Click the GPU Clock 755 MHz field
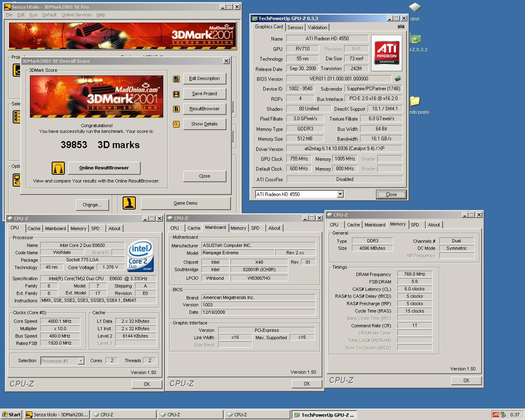The width and height of the screenshot is (525, 420). tap(299, 159)
